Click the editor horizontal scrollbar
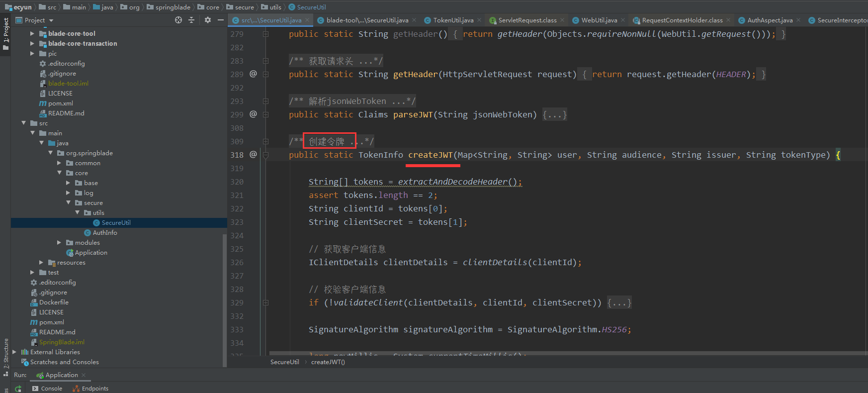 coord(567,353)
